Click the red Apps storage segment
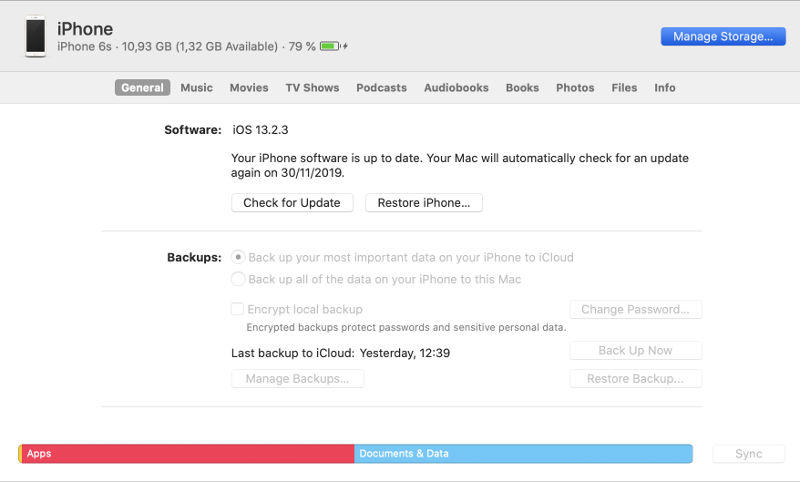The image size is (800, 482). click(x=188, y=454)
